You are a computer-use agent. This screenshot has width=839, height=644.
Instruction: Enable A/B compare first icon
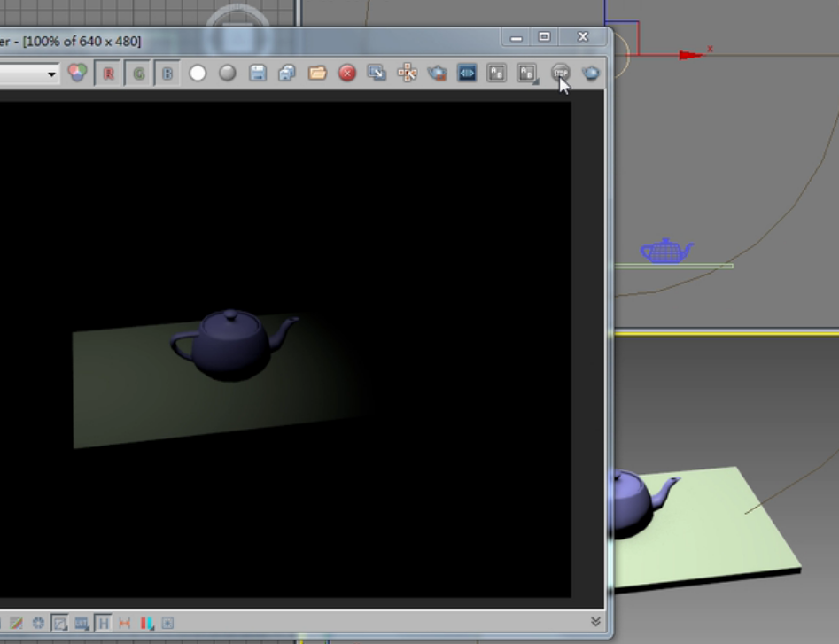(496, 74)
